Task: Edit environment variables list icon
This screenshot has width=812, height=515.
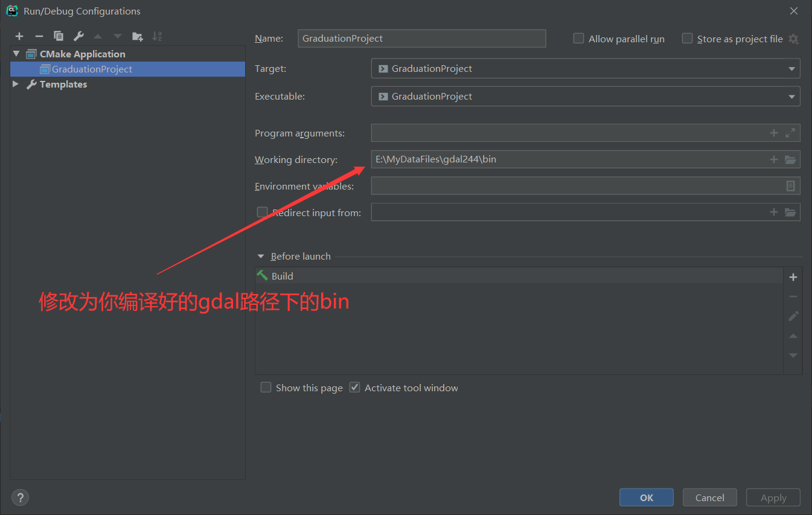Action: click(790, 186)
